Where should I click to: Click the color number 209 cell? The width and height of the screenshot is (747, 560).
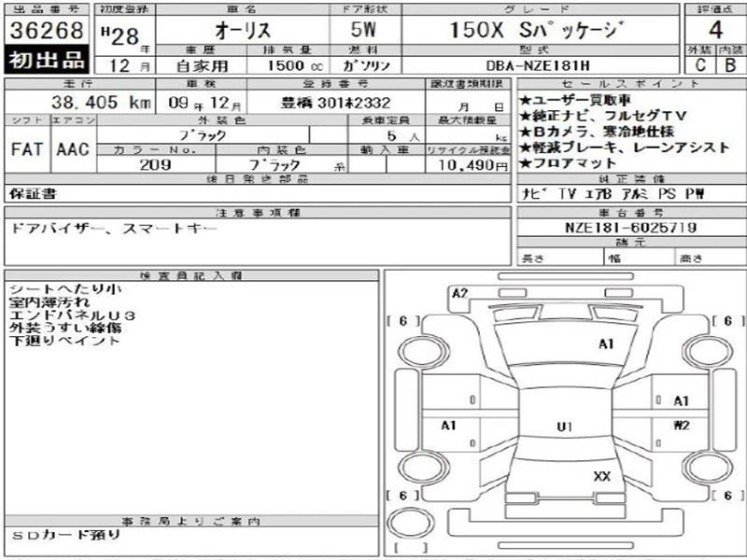click(x=156, y=165)
